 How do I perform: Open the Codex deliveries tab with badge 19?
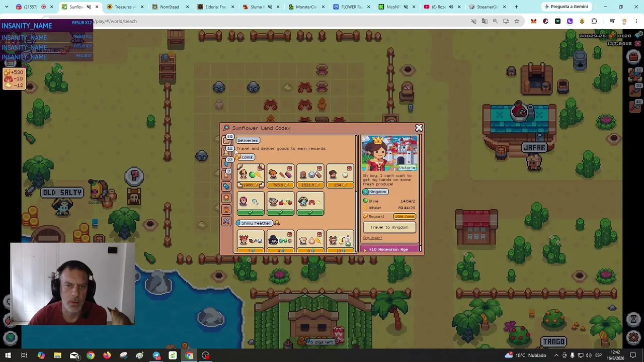[227, 140]
